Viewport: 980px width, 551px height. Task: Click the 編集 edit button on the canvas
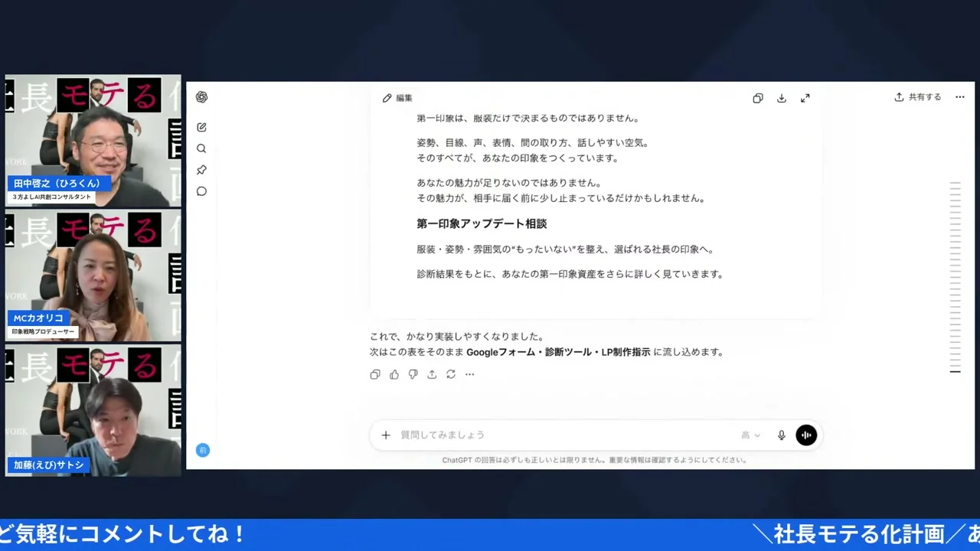[397, 98]
